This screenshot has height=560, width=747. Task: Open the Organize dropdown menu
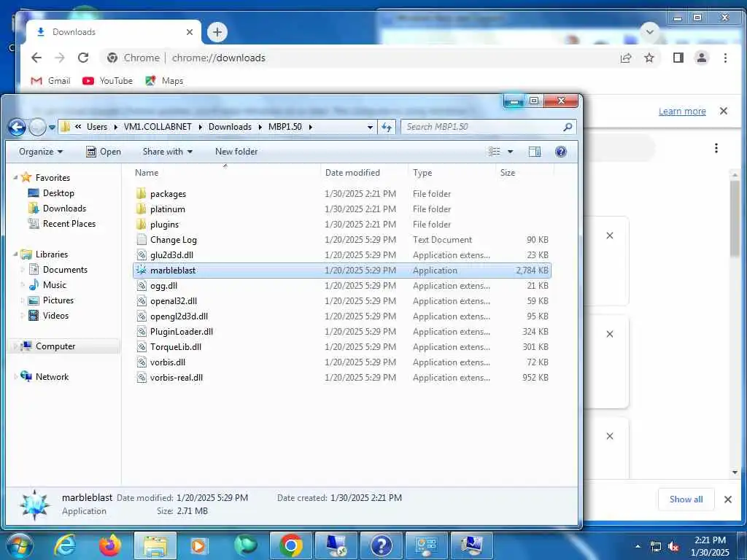click(41, 152)
